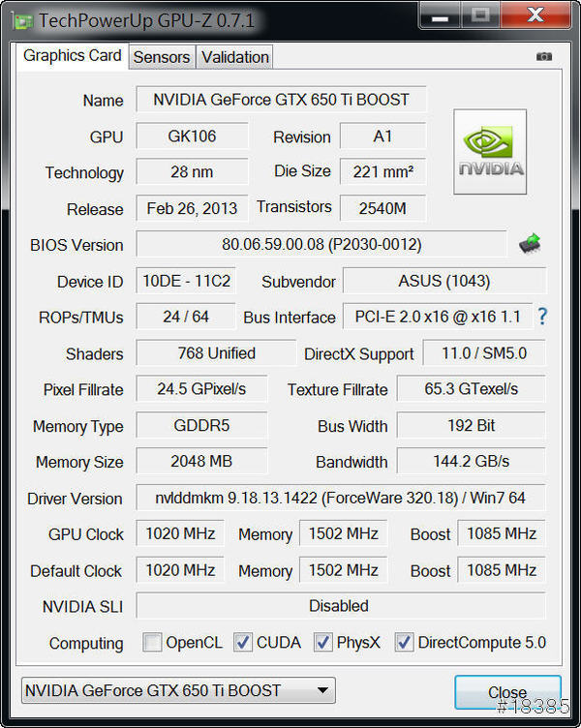Click the NVIDIA vendor logo
Screen dimensions: 581x728
(x=490, y=152)
